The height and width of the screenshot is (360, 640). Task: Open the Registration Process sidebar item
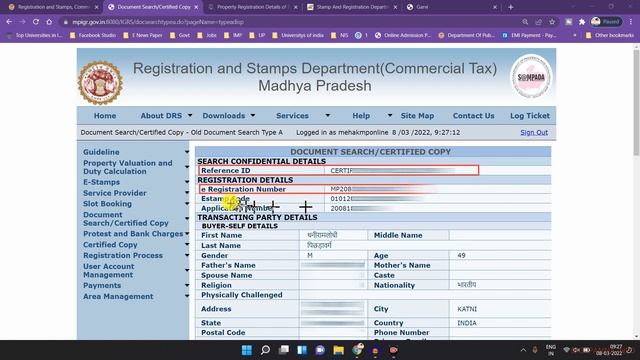pyautogui.click(x=123, y=256)
